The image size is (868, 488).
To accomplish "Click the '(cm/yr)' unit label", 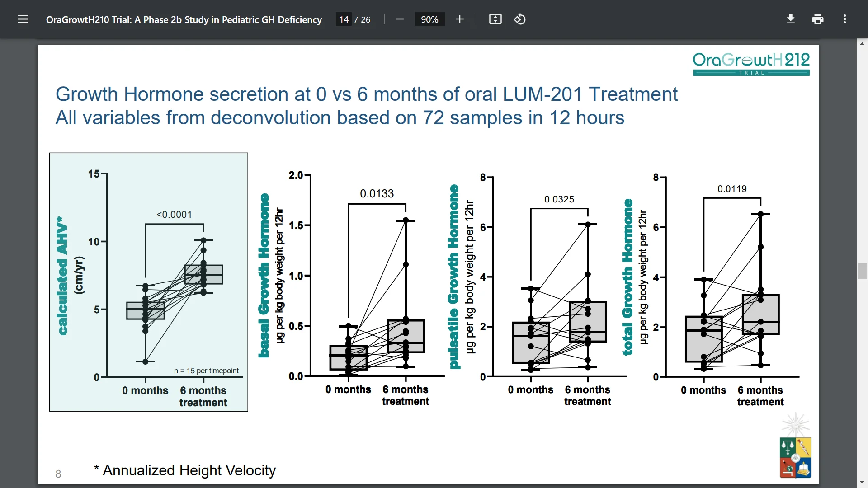I will tap(79, 275).
